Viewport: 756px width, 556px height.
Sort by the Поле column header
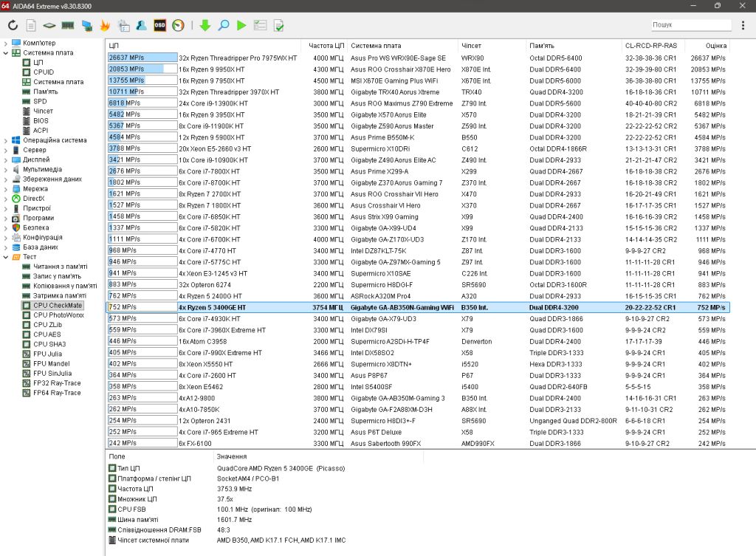tap(159, 456)
